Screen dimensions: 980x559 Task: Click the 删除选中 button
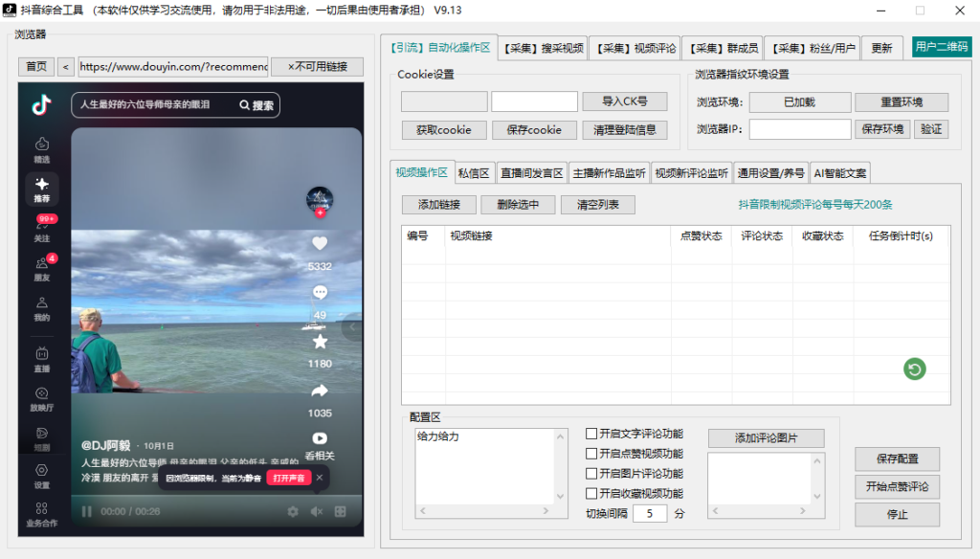pos(518,205)
